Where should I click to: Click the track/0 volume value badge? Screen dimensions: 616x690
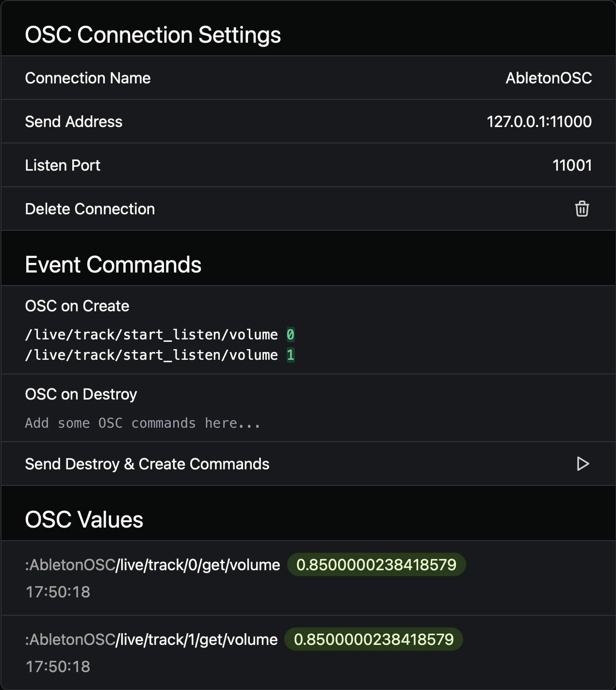(x=376, y=565)
